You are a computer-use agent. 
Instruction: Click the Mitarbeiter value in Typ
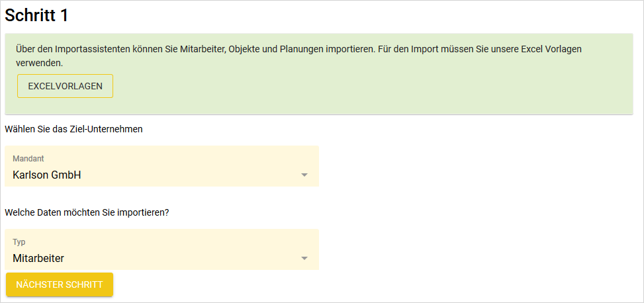[x=38, y=258]
